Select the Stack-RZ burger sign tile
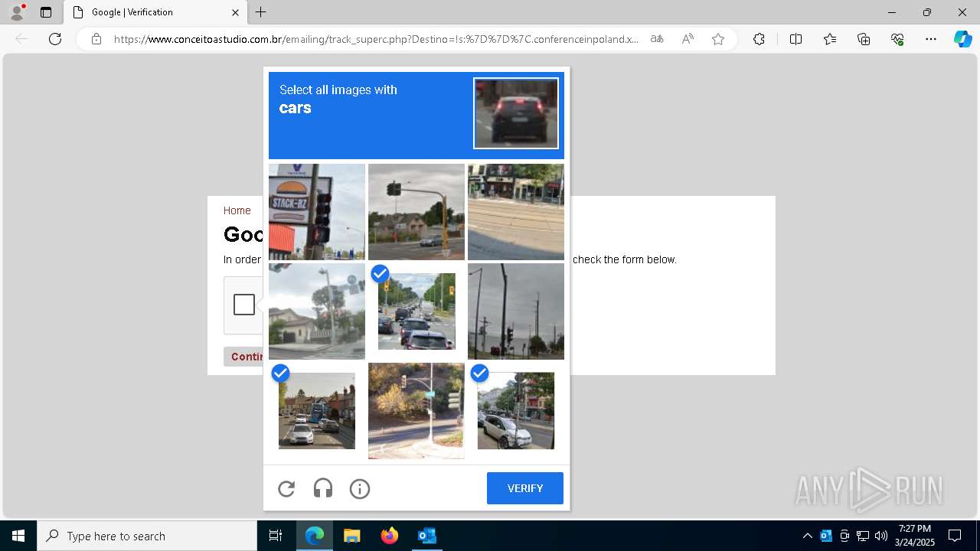 point(317,212)
